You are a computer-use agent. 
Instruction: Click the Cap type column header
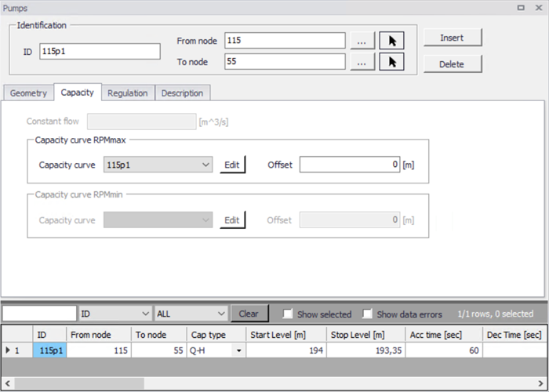coord(216,335)
